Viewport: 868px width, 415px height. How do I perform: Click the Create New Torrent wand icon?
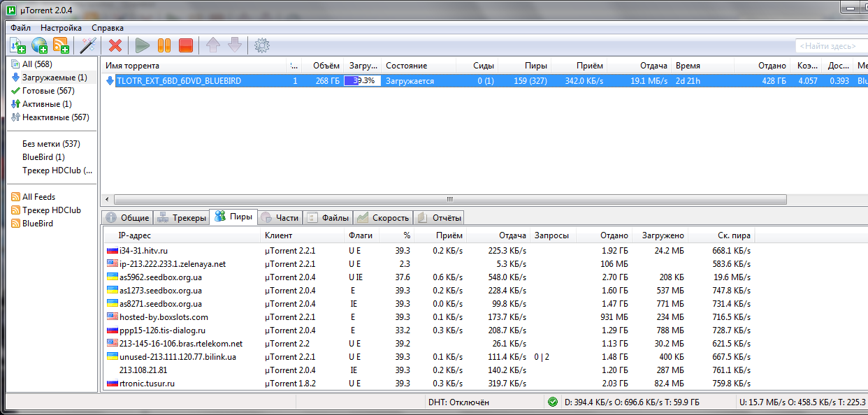pyautogui.click(x=87, y=45)
